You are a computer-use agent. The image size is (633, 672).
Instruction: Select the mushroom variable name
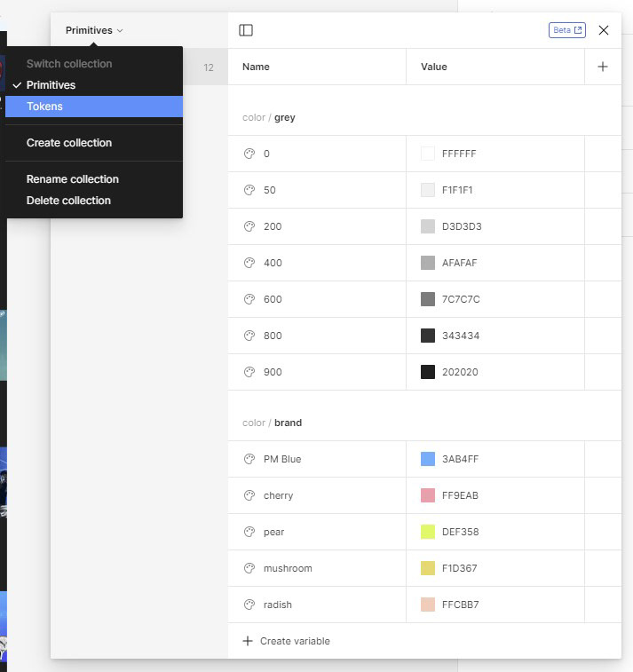point(288,569)
